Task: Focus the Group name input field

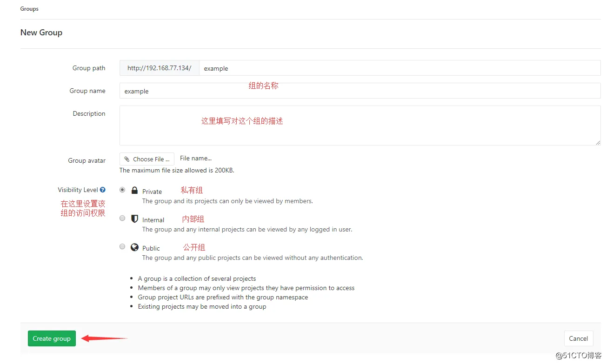Action: [x=360, y=91]
